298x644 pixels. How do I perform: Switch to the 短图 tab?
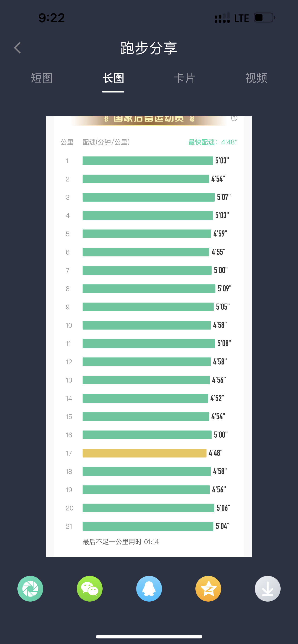coord(42,78)
